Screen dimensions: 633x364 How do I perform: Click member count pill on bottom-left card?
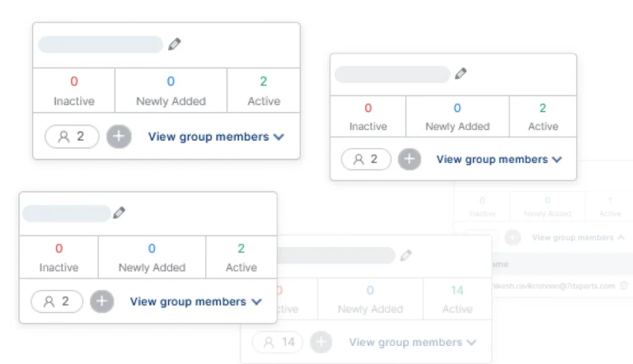coord(57,301)
